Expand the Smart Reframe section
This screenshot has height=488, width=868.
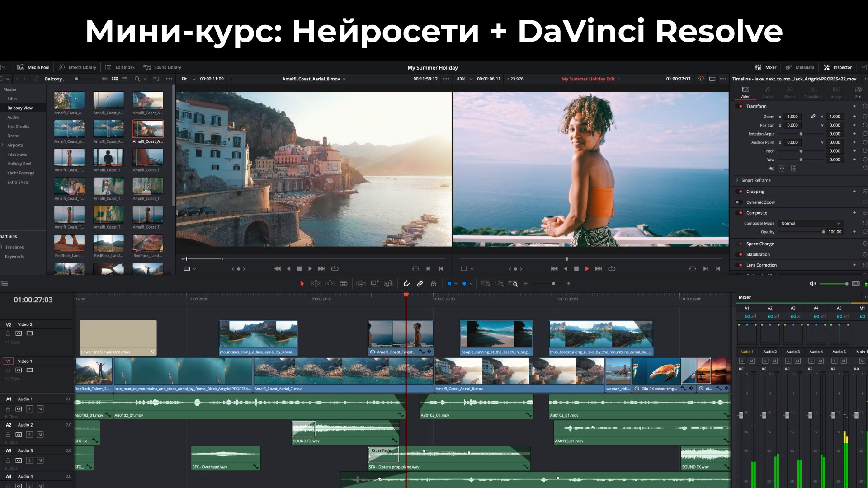tap(737, 180)
